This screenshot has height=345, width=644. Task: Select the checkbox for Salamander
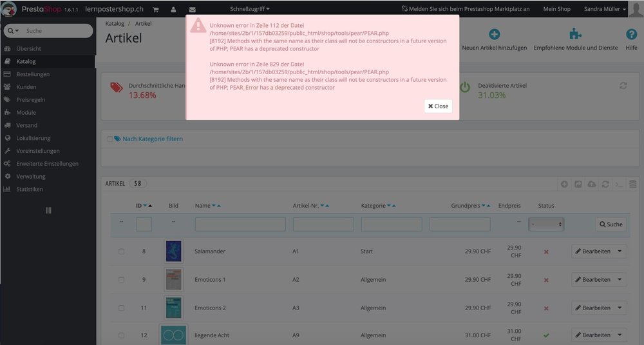121,251
